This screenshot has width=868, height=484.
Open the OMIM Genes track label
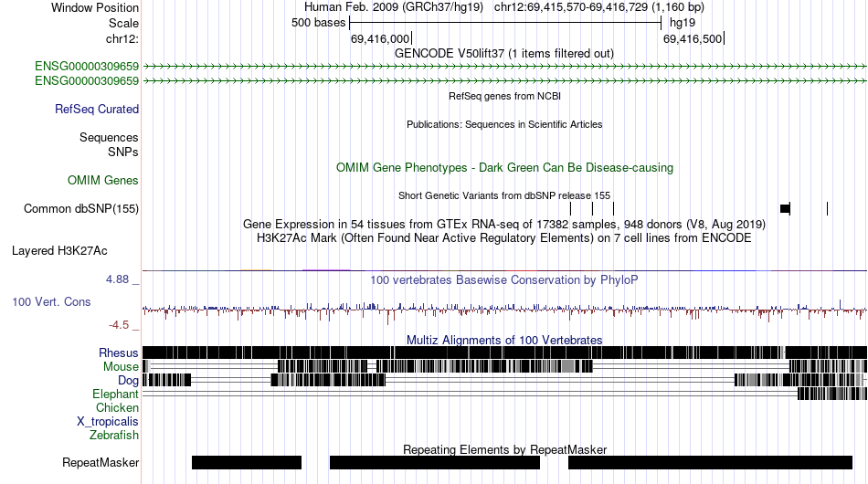103,180
